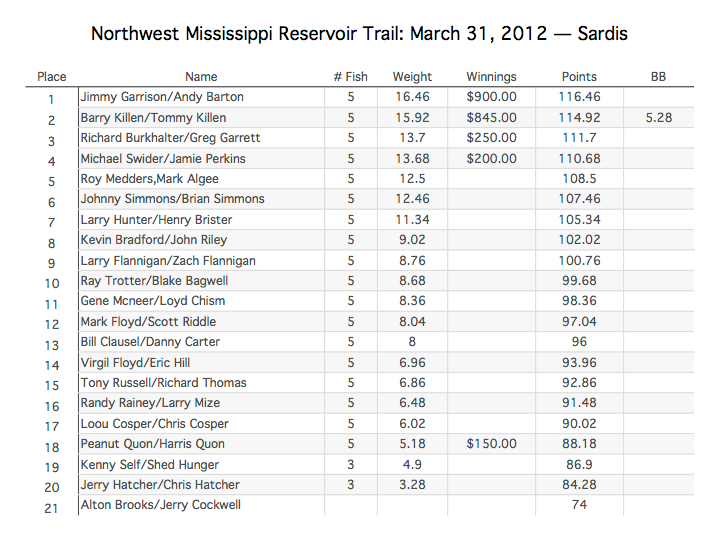Click the weight value '8.04'
The image size is (719, 541).
(x=412, y=321)
